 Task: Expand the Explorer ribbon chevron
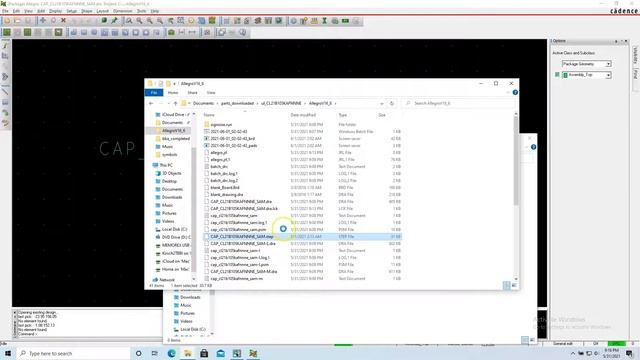coord(508,93)
